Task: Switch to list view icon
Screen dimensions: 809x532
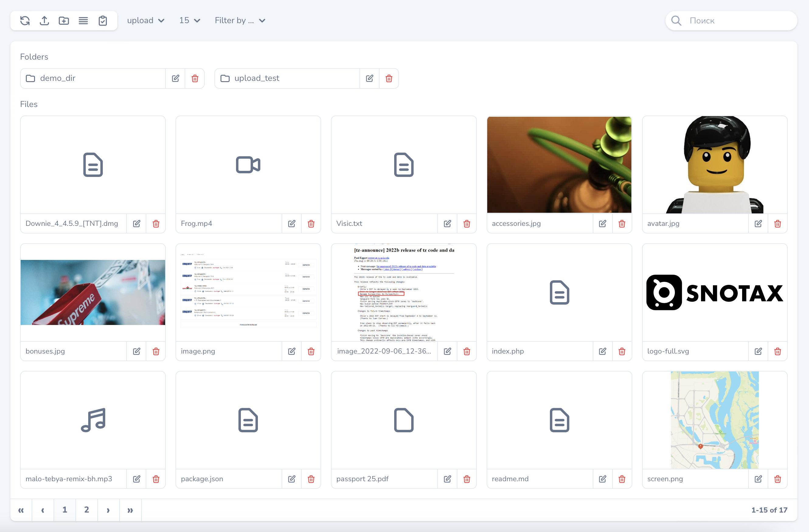Action: pyautogui.click(x=83, y=20)
